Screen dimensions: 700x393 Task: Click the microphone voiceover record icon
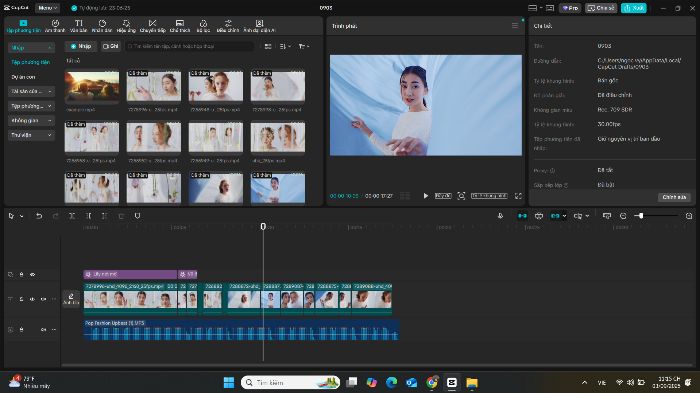tap(500, 216)
